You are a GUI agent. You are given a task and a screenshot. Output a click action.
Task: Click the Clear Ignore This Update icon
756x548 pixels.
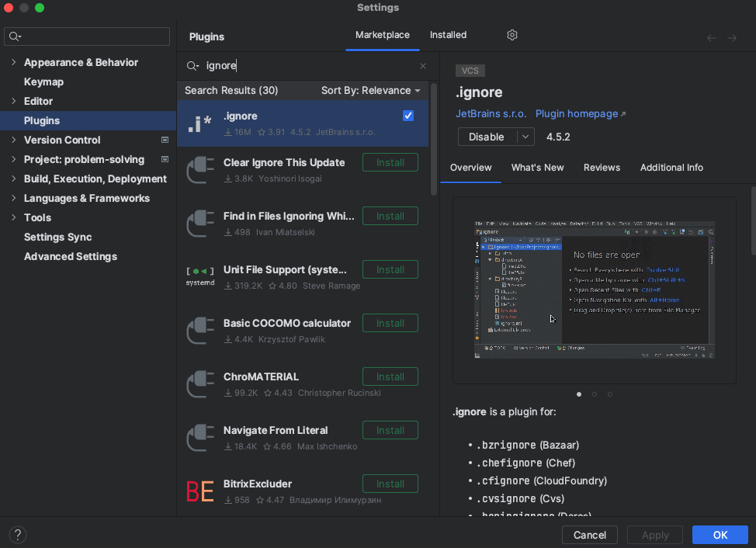tap(200, 170)
